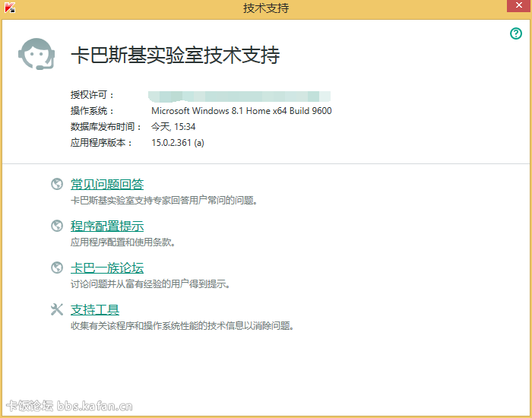Select the blurred 授权许可 license value
The height and width of the screenshot is (418, 532).
(x=239, y=96)
